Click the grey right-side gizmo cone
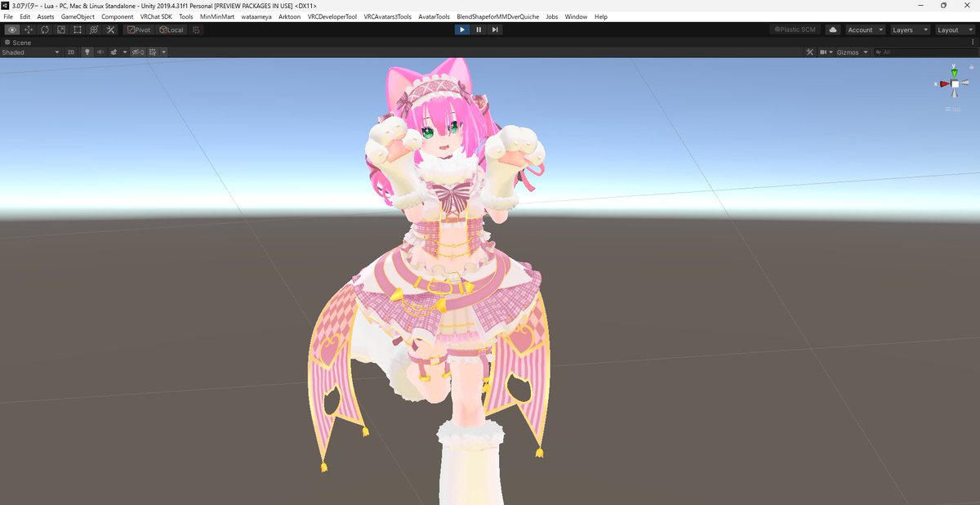The image size is (980, 505). coord(964,83)
